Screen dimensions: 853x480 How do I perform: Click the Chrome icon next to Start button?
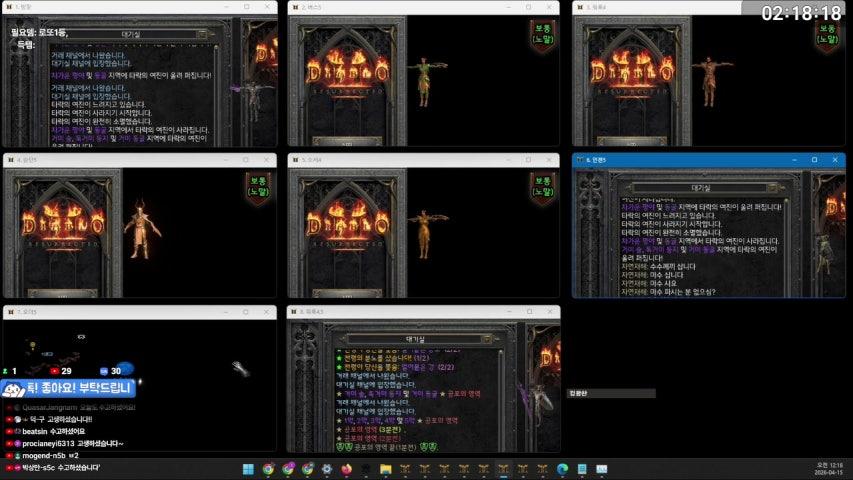(x=268, y=469)
